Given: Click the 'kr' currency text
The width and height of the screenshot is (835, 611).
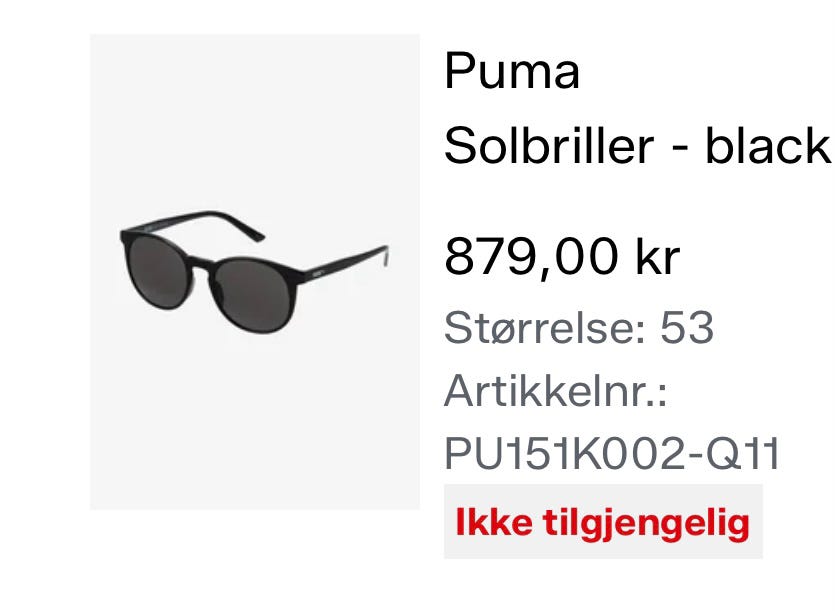Looking at the screenshot, I should [658, 257].
